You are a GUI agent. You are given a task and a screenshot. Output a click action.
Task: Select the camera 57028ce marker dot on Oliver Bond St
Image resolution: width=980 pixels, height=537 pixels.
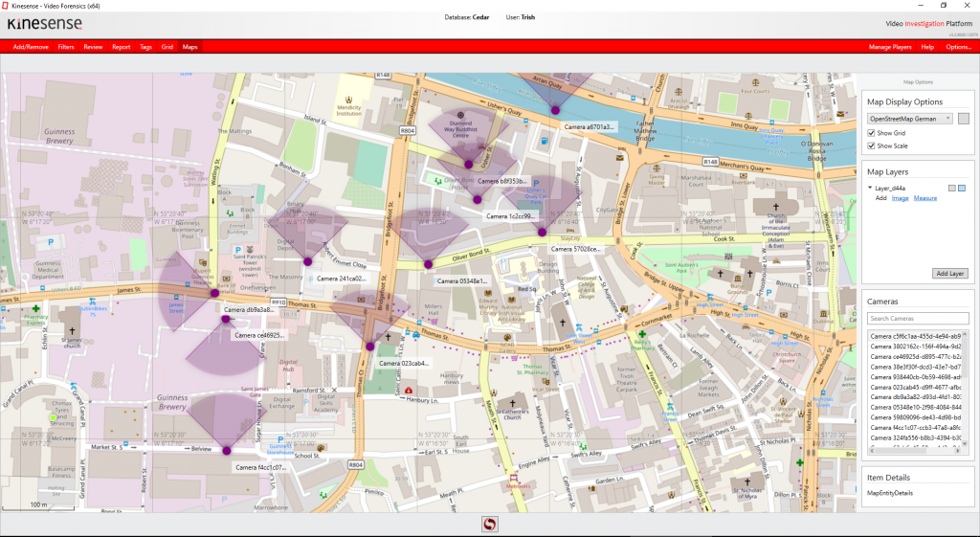pyautogui.click(x=542, y=232)
